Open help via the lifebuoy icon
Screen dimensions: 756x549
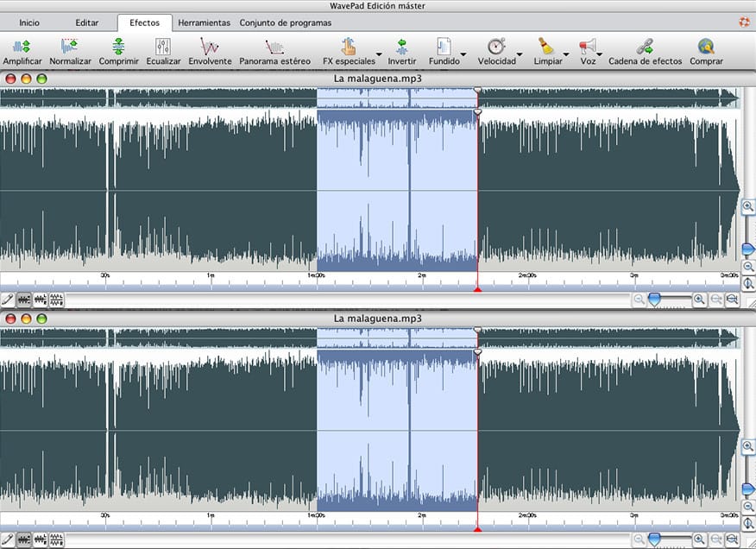(745, 22)
